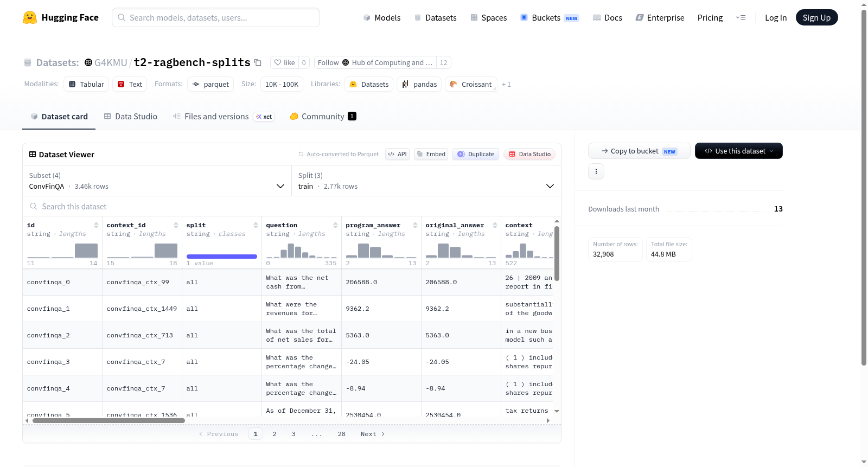The image size is (868, 467).
Task: Click the horizontal table scrollbar thumb
Action: 108,420
